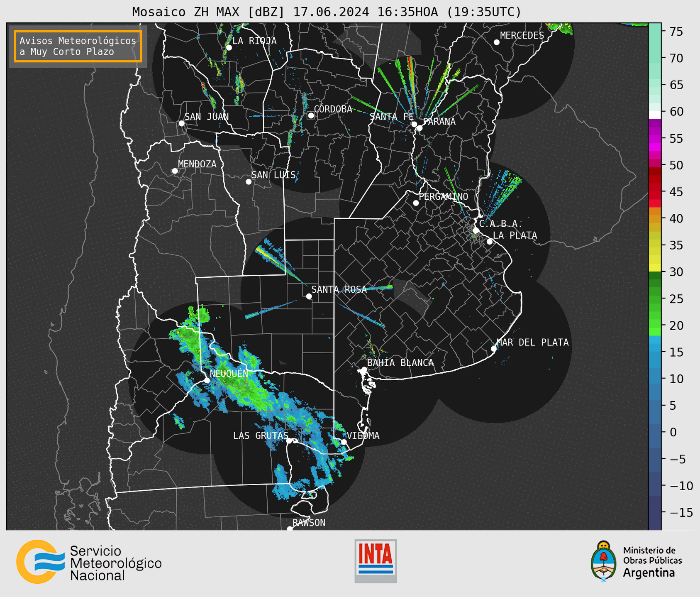Select the Neuquén city marker
The width and height of the screenshot is (700, 597).
click(x=207, y=380)
